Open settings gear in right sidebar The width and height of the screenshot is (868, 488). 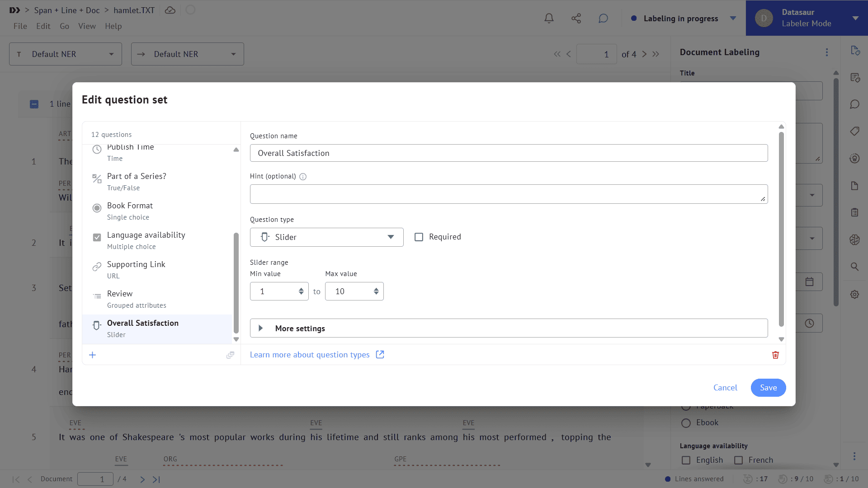[854, 294]
